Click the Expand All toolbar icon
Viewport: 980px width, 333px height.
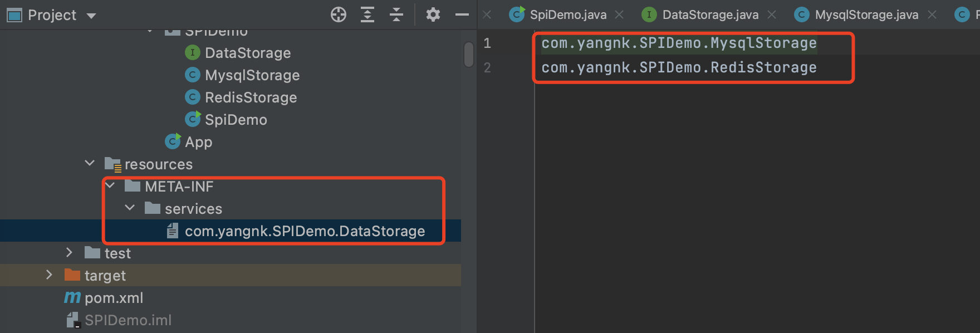[367, 14]
